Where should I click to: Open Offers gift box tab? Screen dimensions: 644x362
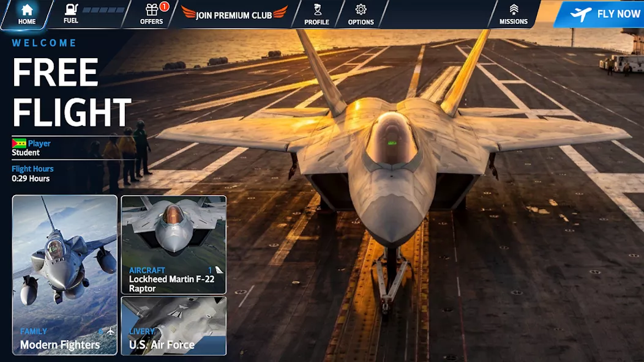[x=152, y=14]
